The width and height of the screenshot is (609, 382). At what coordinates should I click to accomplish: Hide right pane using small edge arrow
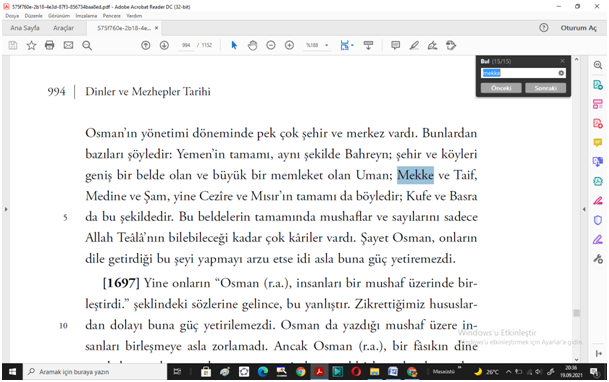[x=584, y=209]
